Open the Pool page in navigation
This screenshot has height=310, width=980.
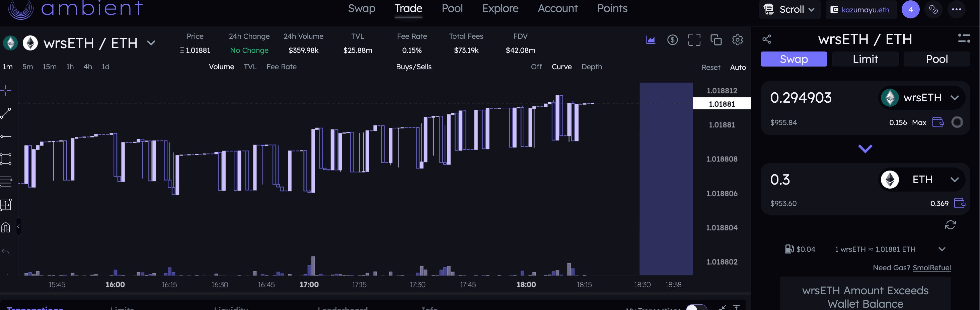452,8
